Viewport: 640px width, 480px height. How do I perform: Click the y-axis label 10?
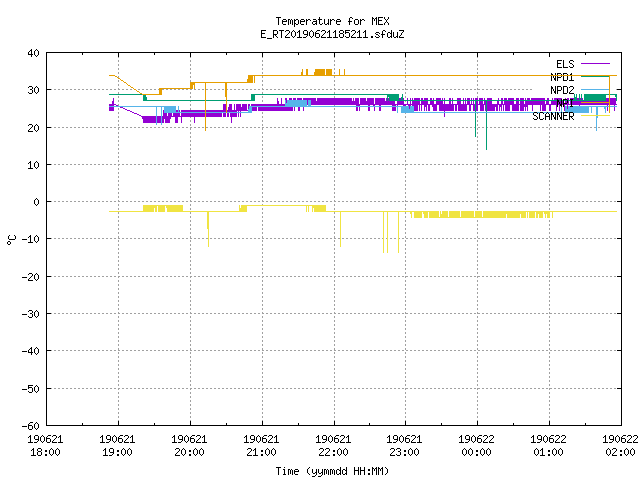click(33, 164)
